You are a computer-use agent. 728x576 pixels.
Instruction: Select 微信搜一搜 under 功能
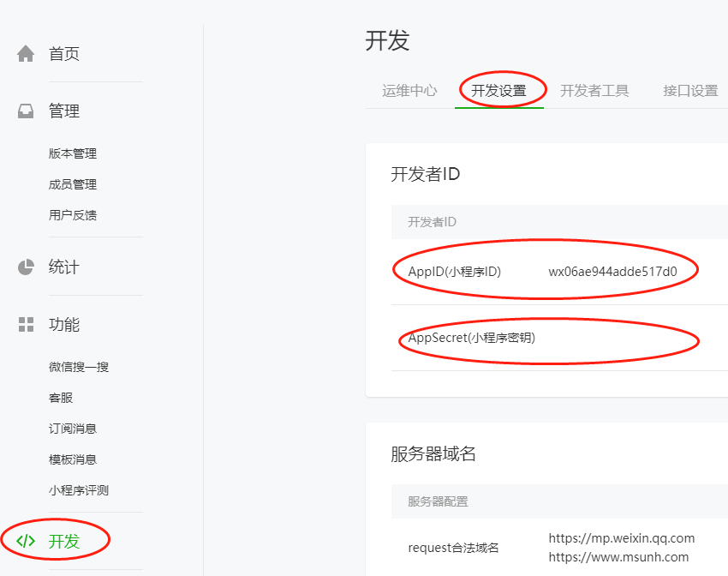(x=79, y=367)
